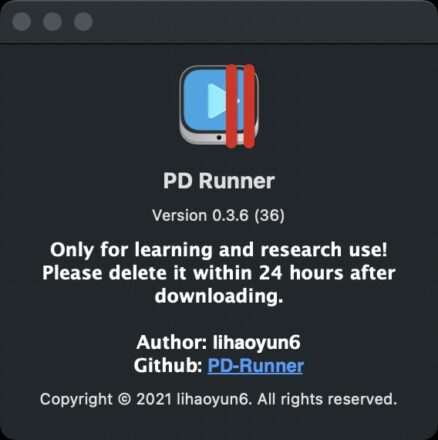Image resolution: width=438 pixels, height=440 pixels.
Task: Click the Version 0.3.6 text
Action: pos(200,215)
